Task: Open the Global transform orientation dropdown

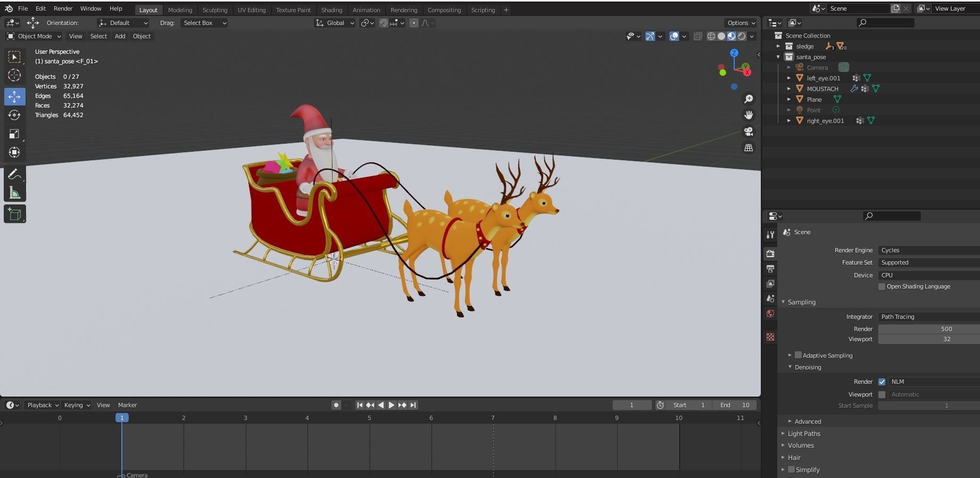Action: tap(335, 23)
